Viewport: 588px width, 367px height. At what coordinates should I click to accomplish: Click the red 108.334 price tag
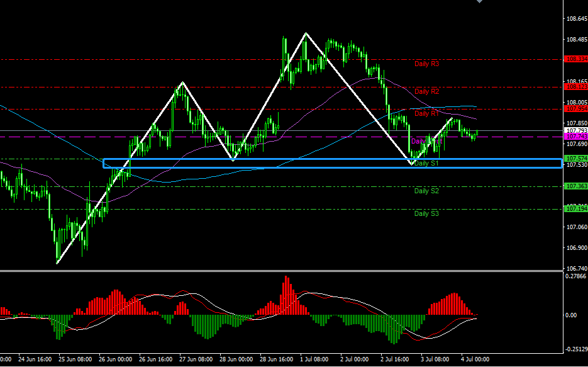pyautogui.click(x=576, y=59)
